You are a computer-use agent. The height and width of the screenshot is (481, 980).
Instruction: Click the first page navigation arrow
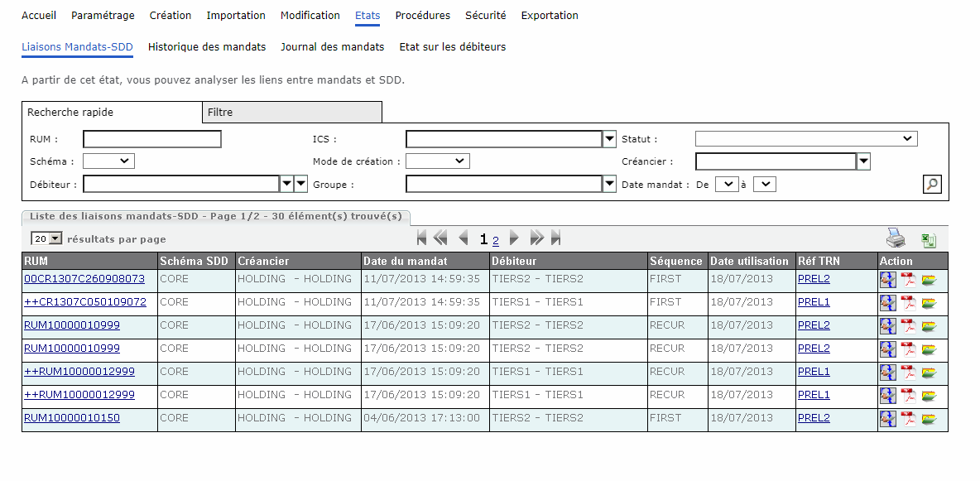tap(422, 239)
